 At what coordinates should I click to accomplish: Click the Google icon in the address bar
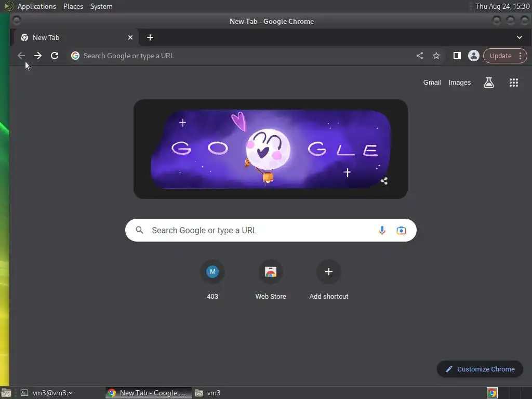tap(75, 56)
